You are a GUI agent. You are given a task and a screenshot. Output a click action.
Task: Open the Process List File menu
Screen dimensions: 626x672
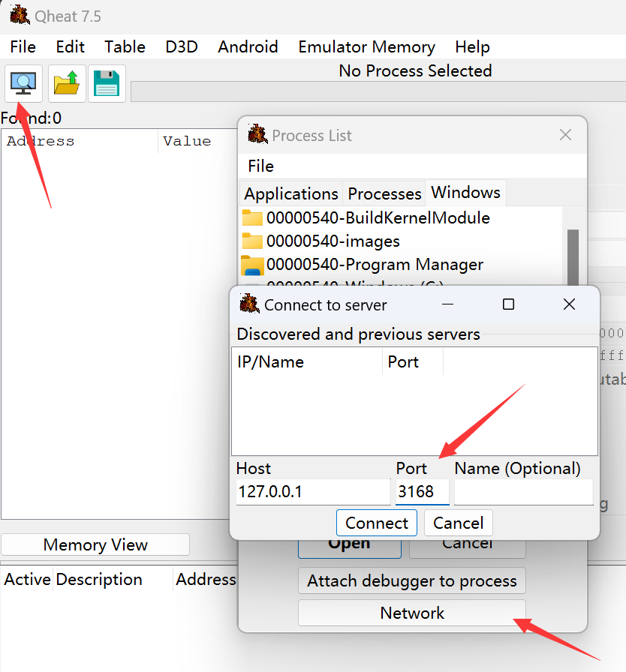point(260,166)
